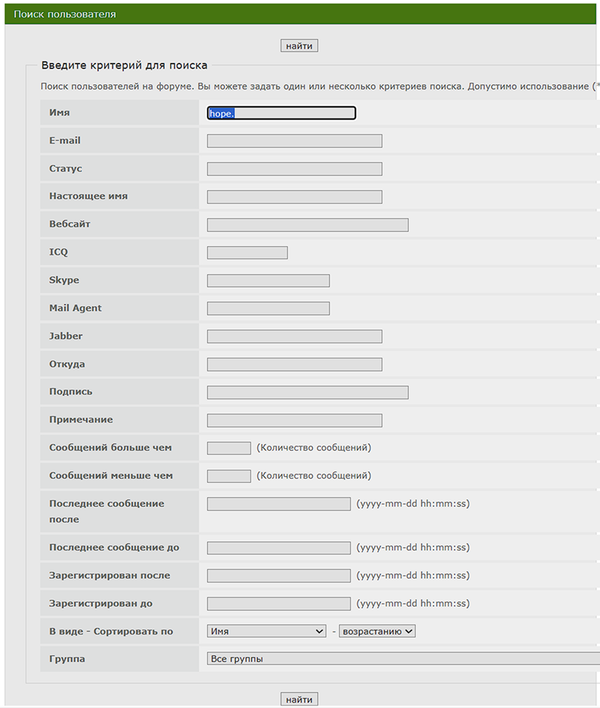Click into the Статус field
This screenshot has width=600, height=708.
point(294,169)
